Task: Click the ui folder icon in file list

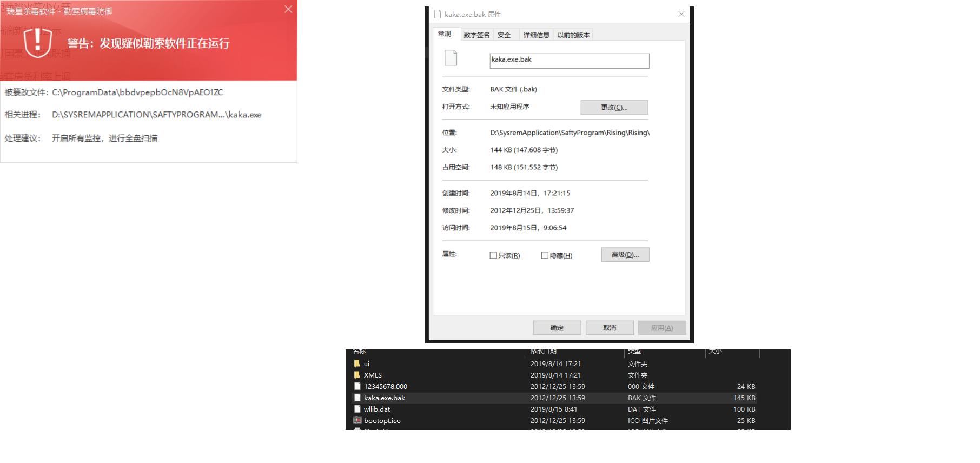Action: 357,363
